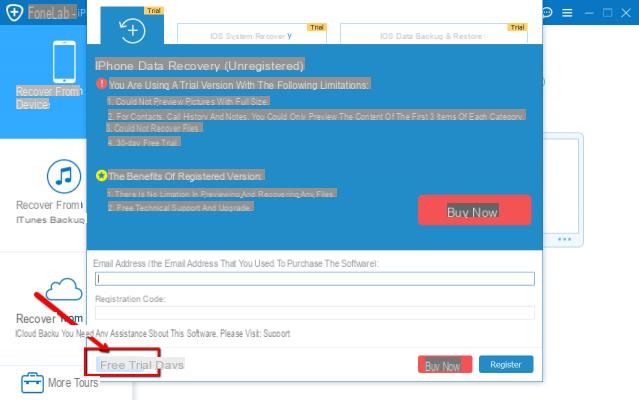This screenshot has height=400, width=639.
Task: Open the hamburger menu icon
Action: [x=567, y=13]
